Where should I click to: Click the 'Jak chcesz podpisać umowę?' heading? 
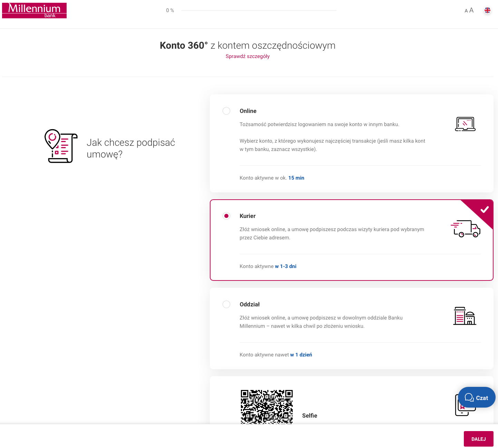point(131,148)
